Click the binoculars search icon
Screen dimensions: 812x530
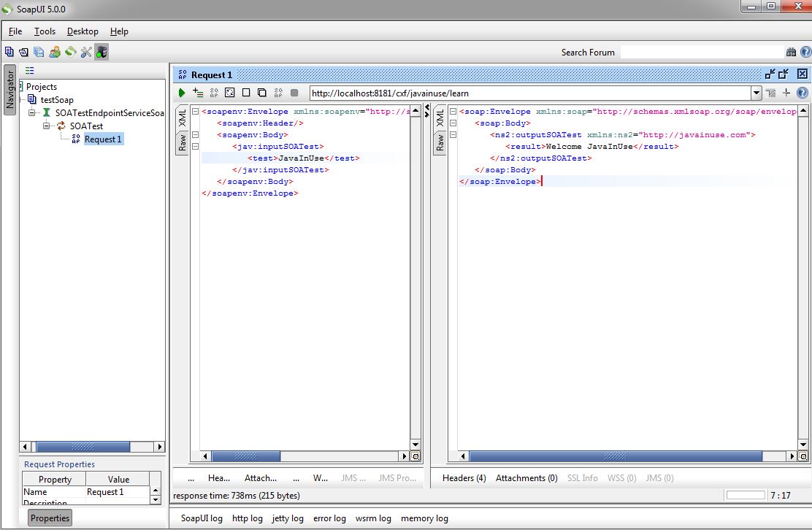(791, 52)
